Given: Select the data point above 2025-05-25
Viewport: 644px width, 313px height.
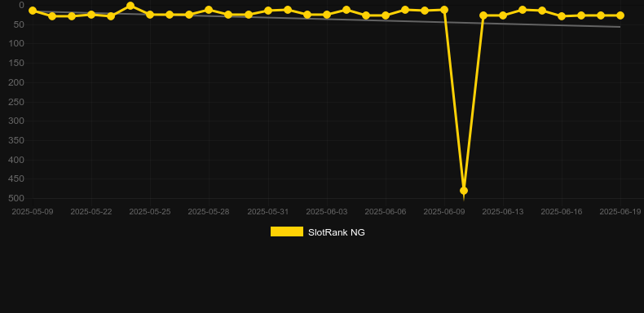Looking at the screenshot, I should click(x=150, y=15).
